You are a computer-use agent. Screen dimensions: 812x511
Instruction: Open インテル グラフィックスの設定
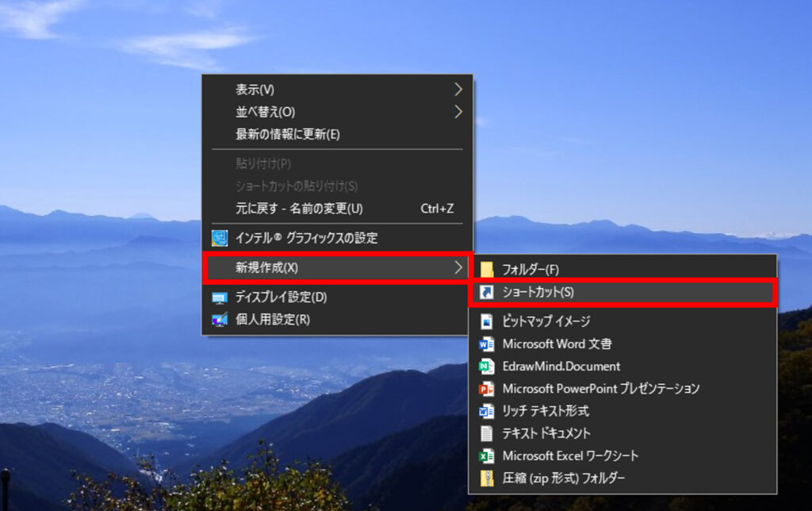337,238
